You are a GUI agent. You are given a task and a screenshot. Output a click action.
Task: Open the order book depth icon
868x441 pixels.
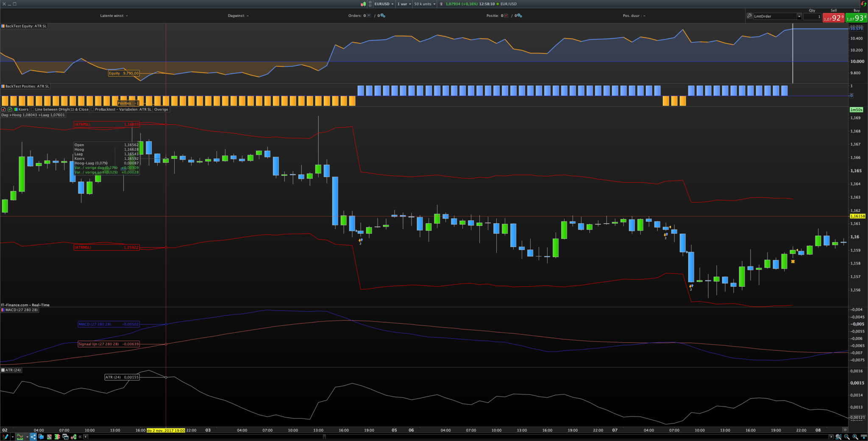point(57,437)
